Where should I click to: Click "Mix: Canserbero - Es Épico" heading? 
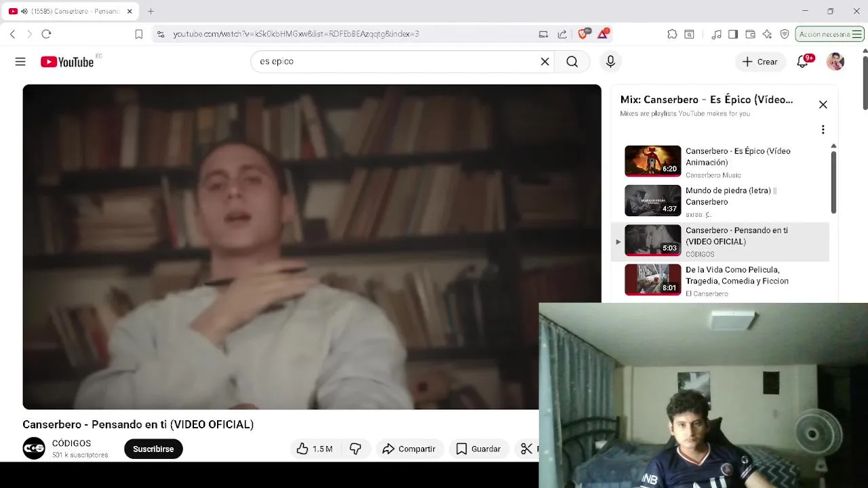(x=706, y=100)
